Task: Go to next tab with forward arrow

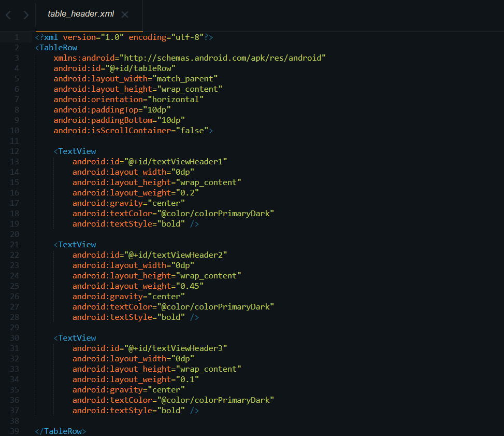Action: tap(26, 15)
